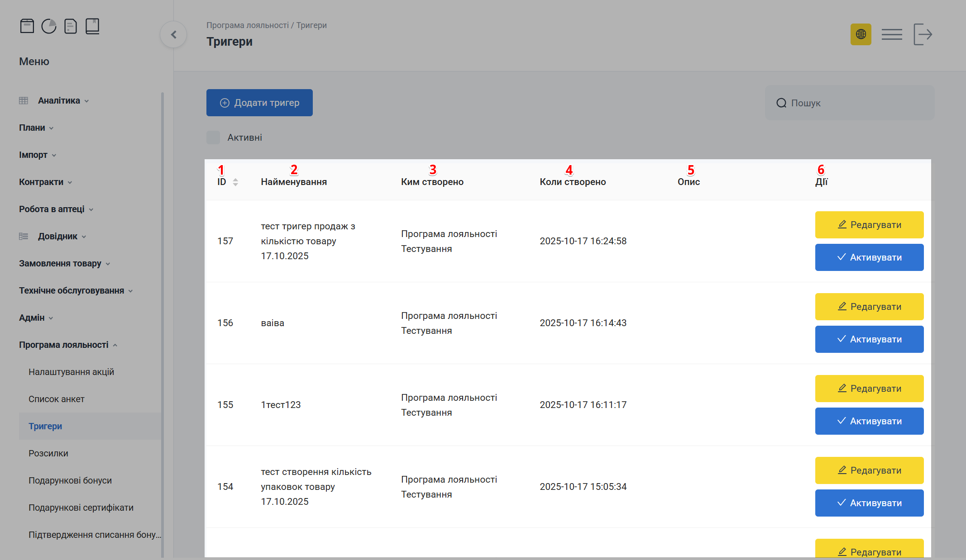Click the logout exit icon
This screenshot has height=560, width=966.
click(x=923, y=34)
